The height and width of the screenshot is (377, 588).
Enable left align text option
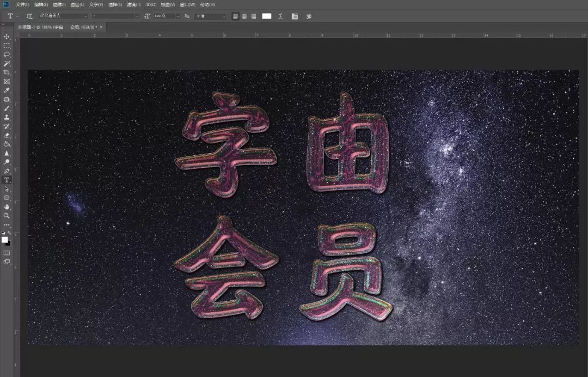[235, 16]
